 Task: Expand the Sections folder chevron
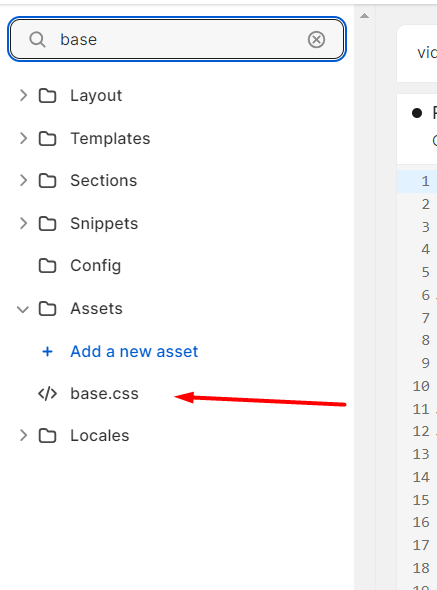tap(23, 181)
